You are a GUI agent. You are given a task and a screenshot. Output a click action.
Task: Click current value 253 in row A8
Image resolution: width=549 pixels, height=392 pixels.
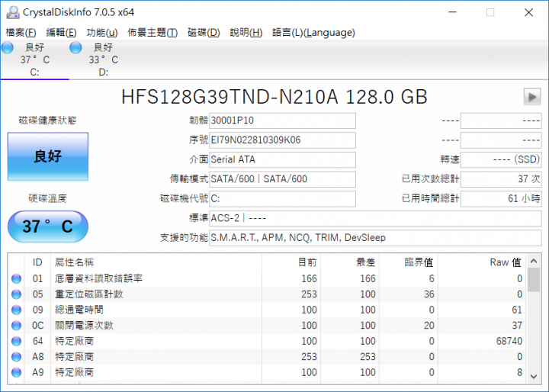(309, 357)
